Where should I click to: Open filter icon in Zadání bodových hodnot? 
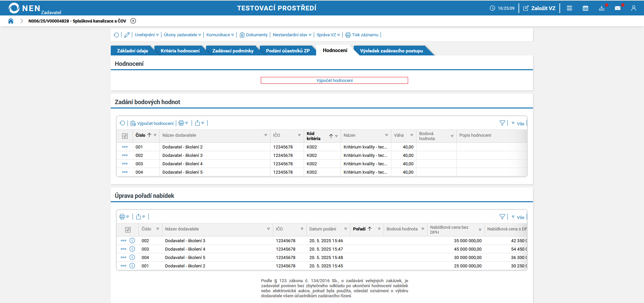tap(502, 123)
